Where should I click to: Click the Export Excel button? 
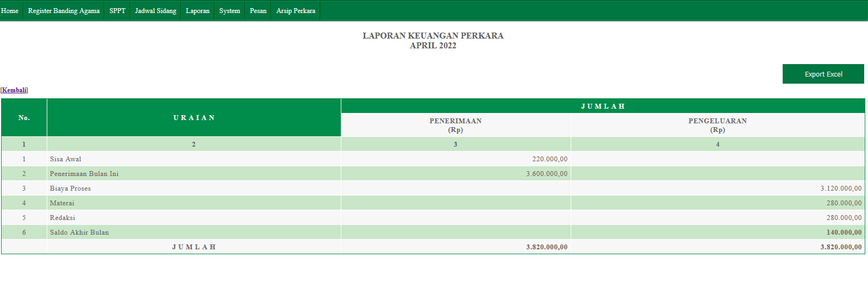click(x=823, y=74)
